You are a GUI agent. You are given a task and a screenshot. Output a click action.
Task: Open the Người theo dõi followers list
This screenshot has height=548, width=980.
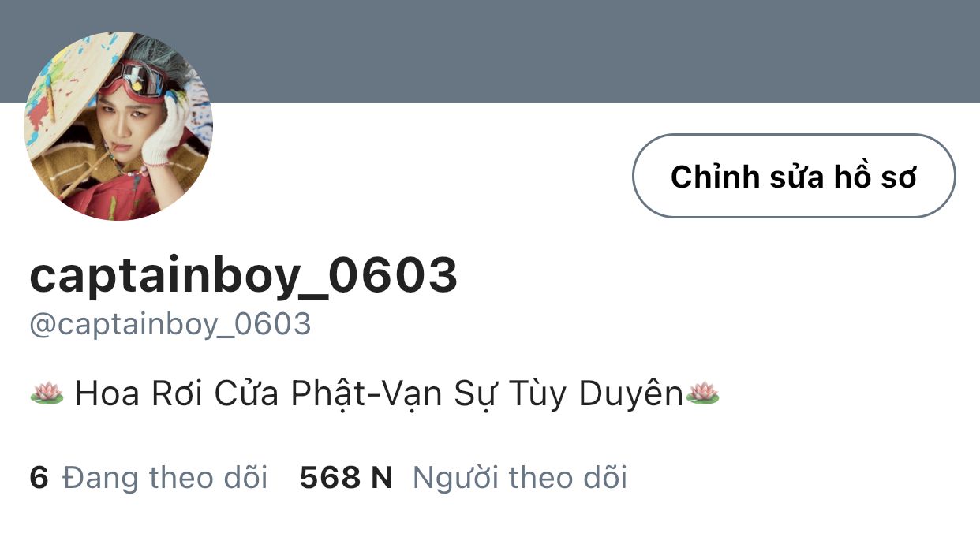coord(519,478)
